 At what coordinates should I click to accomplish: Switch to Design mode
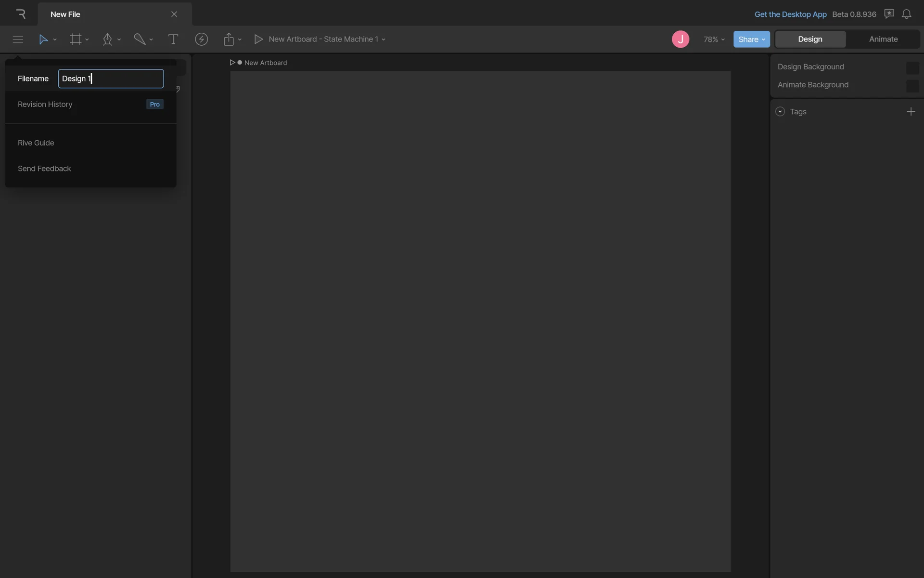[x=810, y=39]
